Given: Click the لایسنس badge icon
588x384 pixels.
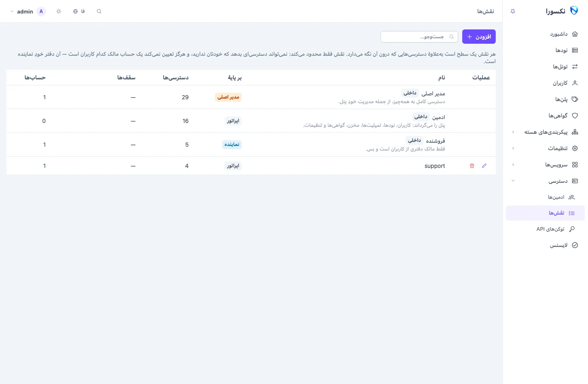Looking at the screenshot, I should coord(575,245).
